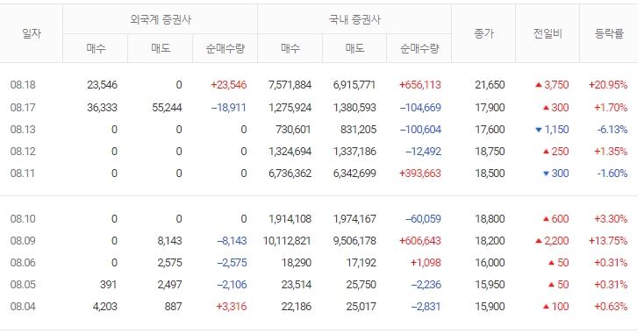The image size is (644, 333).
Task: Click domestic sell value 25,750
Action: (x=361, y=284)
